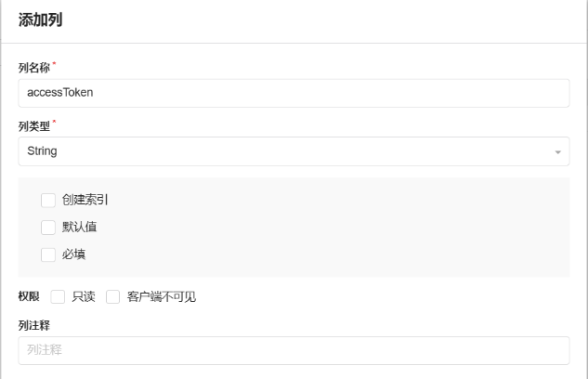Click the 列名称 input with accessToken
Screen dimensions: 588x379
pos(293,93)
